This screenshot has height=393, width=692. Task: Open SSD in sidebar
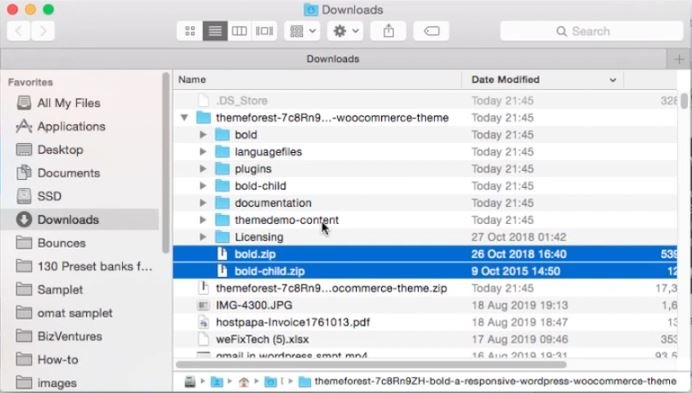[49, 196]
